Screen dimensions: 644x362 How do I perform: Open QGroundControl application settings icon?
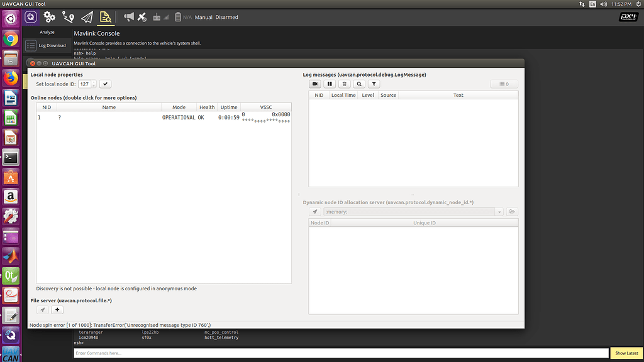click(x=31, y=17)
